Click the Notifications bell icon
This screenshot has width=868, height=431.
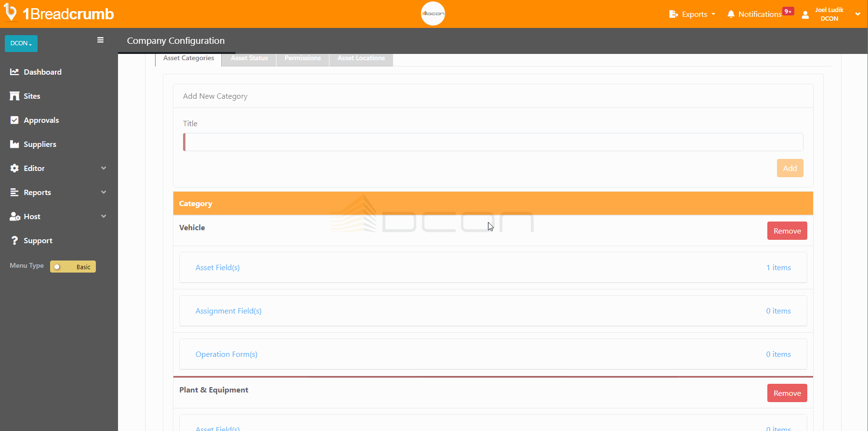coord(731,14)
